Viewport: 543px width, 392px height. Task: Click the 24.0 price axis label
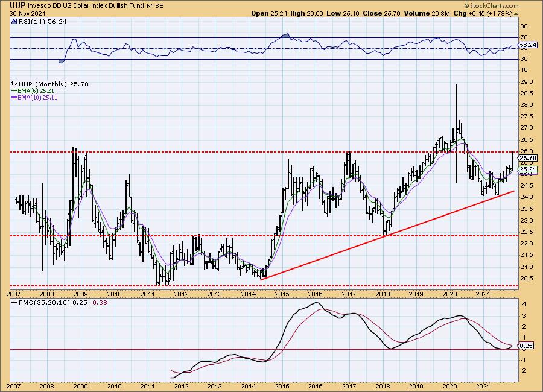coord(526,197)
